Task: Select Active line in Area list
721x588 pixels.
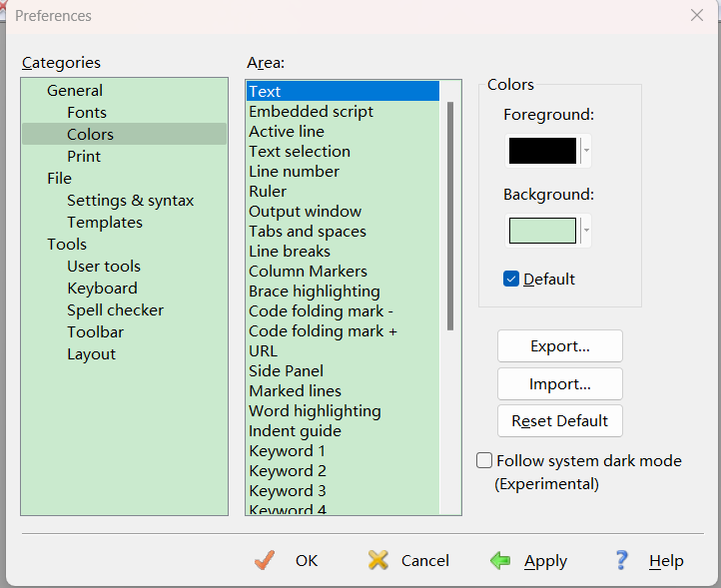Action: 287,132
